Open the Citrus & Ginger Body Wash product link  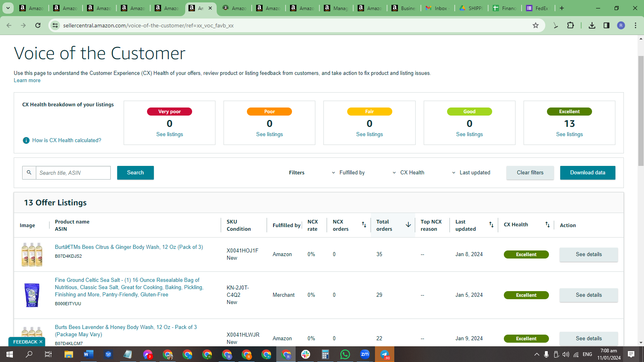[x=129, y=247]
